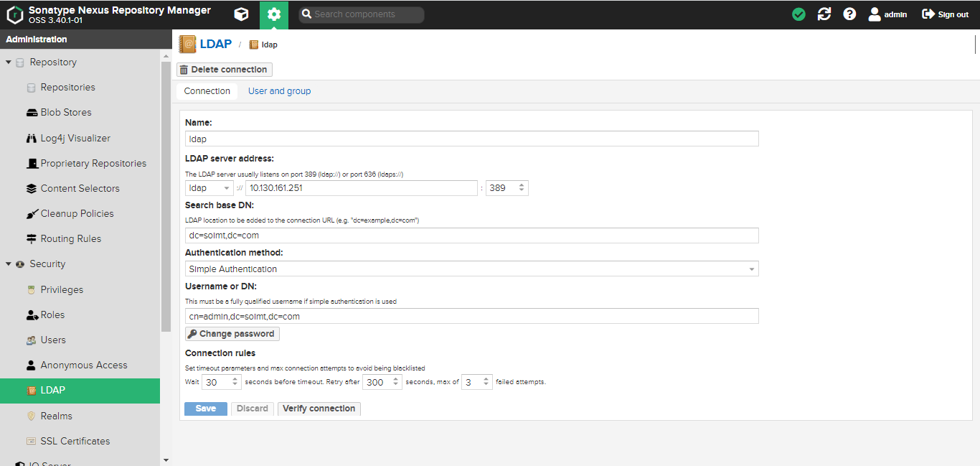Click the green system status checkmark icon
The image size is (980, 466).
click(x=798, y=14)
